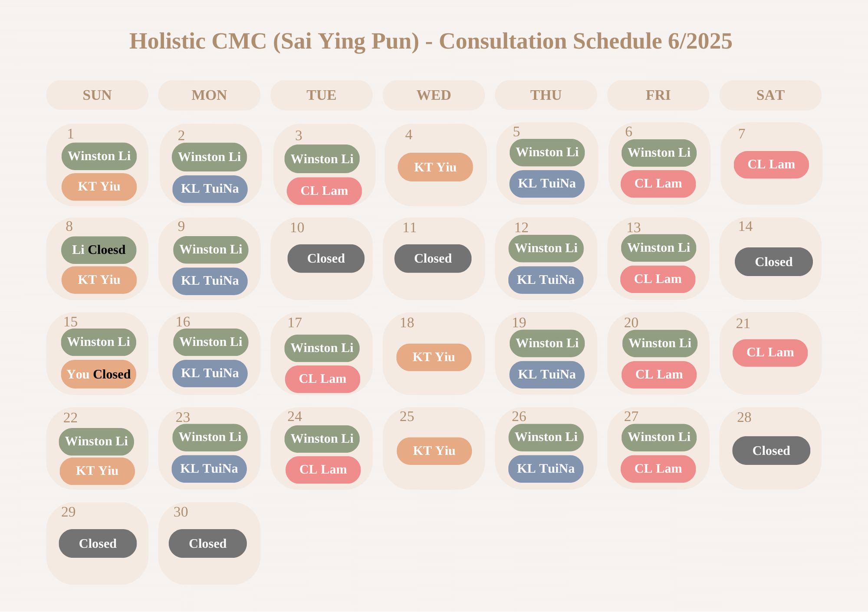This screenshot has width=868, height=612.
Task: Click KT Yiu on Wednesday the 4th
Action: point(435,167)
